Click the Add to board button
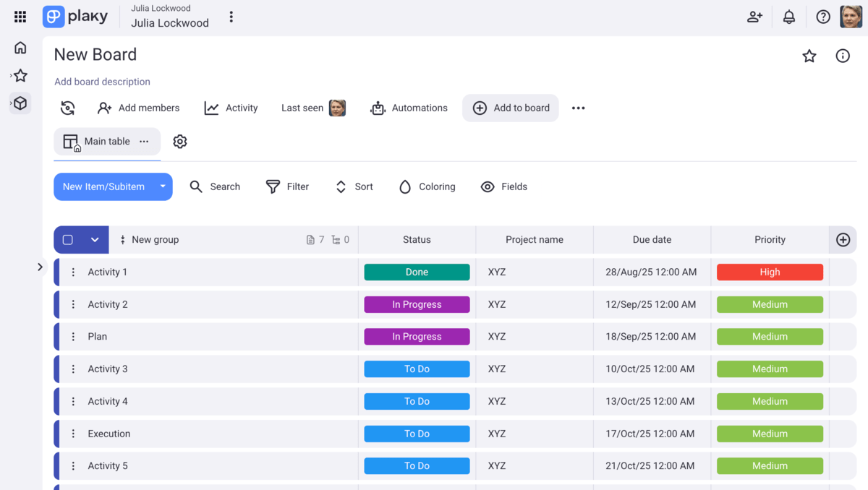This screenshot has height=490, width=868. (x=511, y=108)
